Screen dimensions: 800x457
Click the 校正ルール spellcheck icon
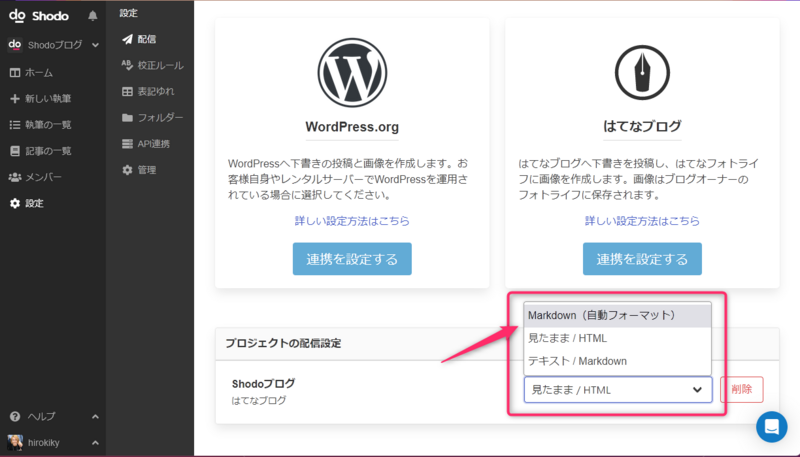[127, 65]
